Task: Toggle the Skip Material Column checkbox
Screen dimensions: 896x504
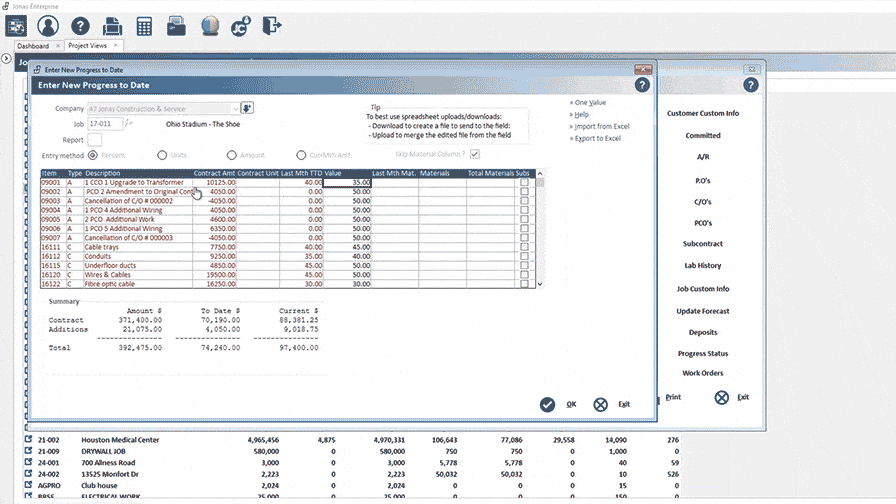Action: 475,154
